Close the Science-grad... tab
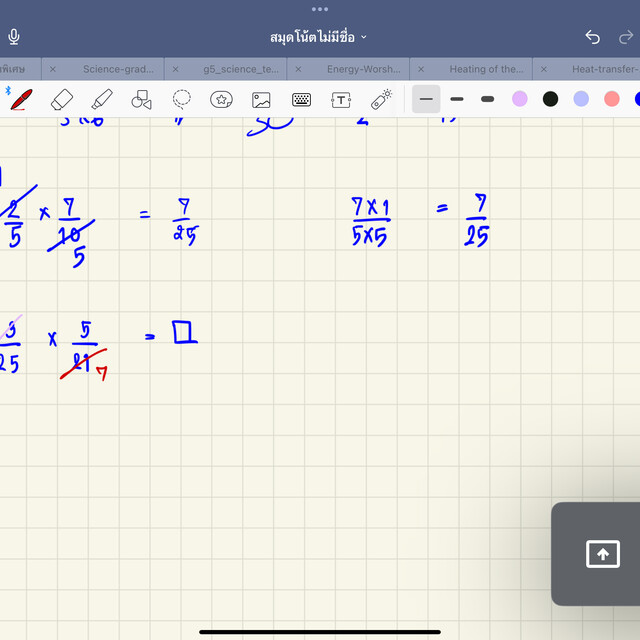Screen dimensions: 640x640 (x=53, y=69)
